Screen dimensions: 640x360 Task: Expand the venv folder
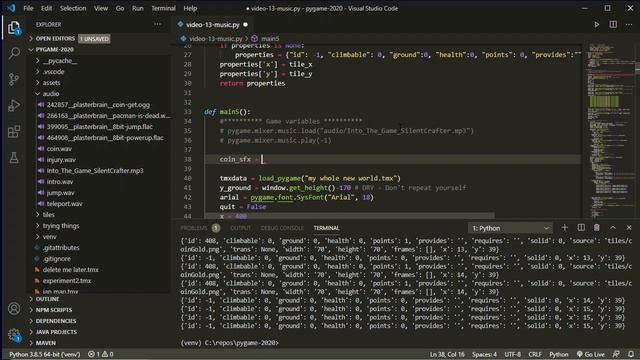[x=49, y=237]
